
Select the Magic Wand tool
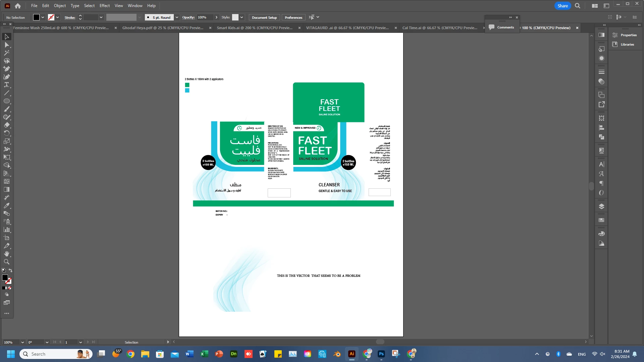7,53
